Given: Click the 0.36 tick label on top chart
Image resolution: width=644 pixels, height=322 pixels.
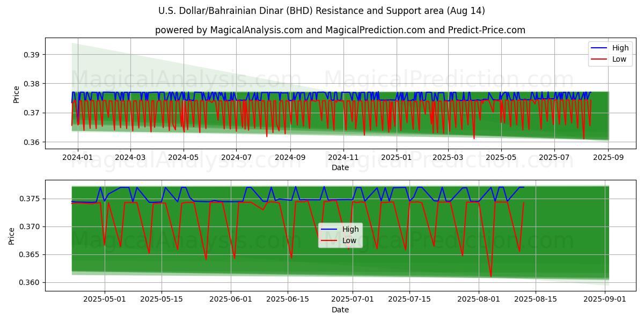Looking at the screenshot, I should tap(32, 142).
